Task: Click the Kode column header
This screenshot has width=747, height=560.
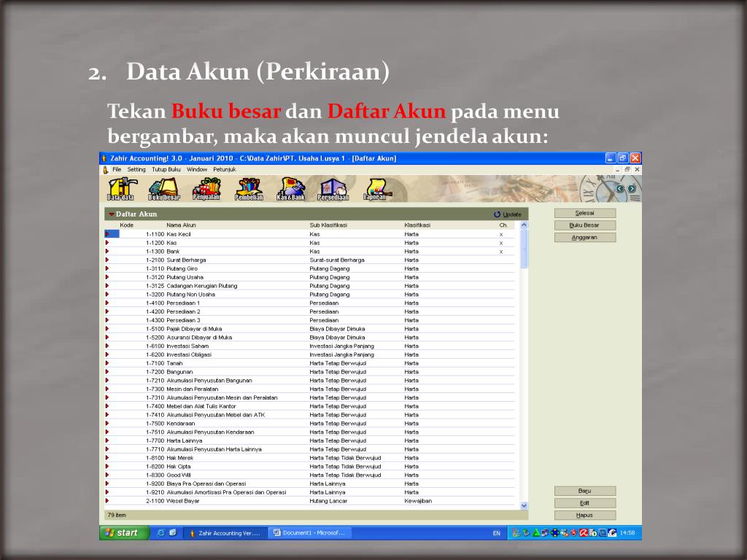Action: [126, 225]
